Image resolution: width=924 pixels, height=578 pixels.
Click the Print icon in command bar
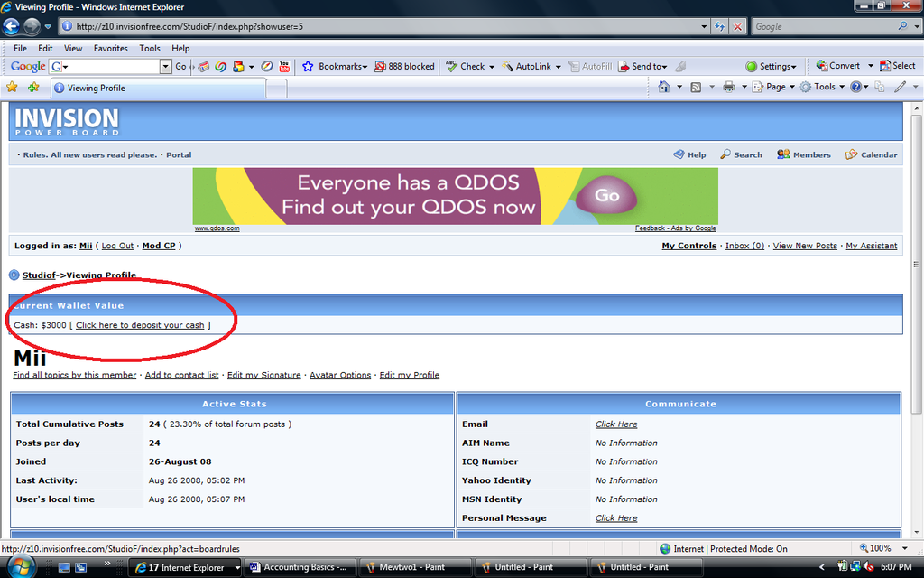pyautogui.click(x=728, y=87)
